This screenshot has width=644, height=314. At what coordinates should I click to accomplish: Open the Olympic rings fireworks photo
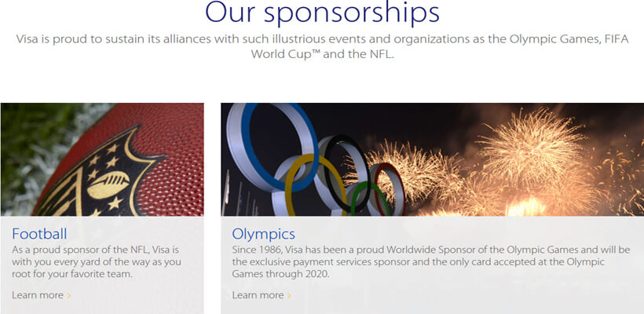(x=433, y=159)
